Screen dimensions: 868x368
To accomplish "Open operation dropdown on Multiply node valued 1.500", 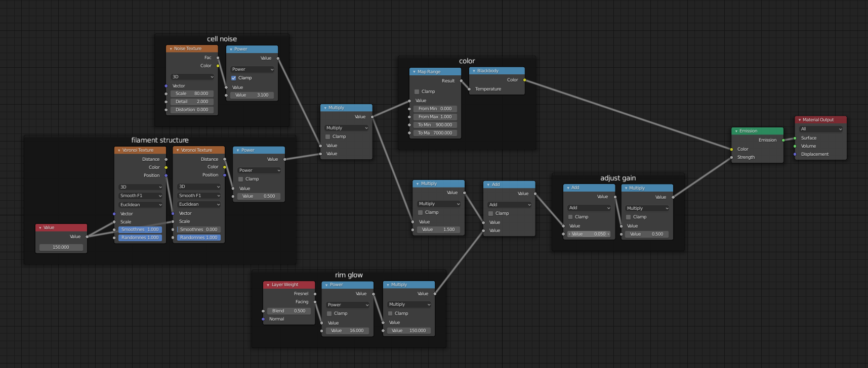I will click(439, 204).
